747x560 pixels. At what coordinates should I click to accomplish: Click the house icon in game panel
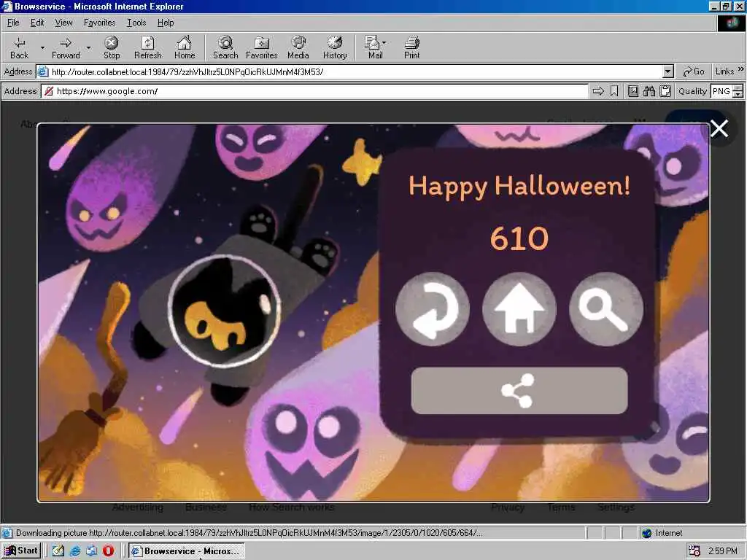[x=519, y=309]
